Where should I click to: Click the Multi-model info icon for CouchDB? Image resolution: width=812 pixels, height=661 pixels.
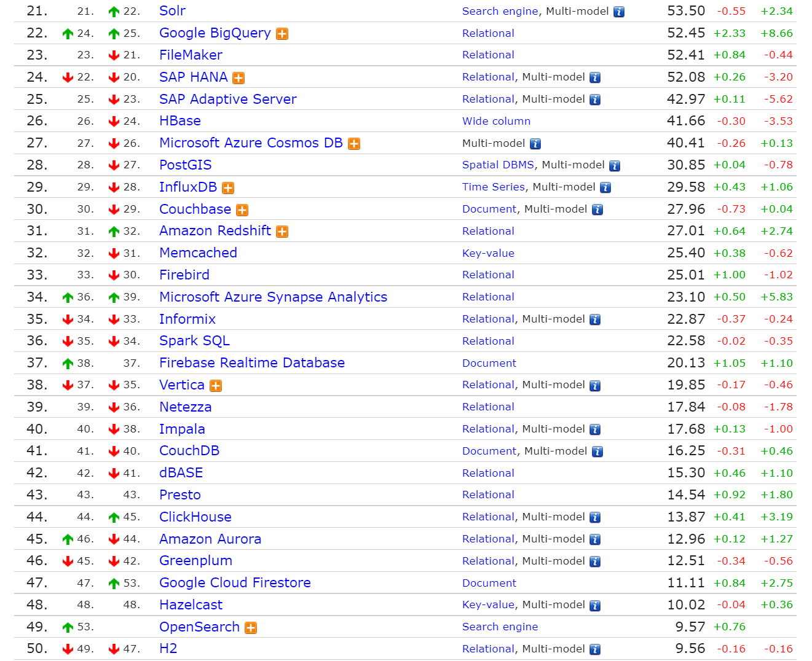pos(597,452)
